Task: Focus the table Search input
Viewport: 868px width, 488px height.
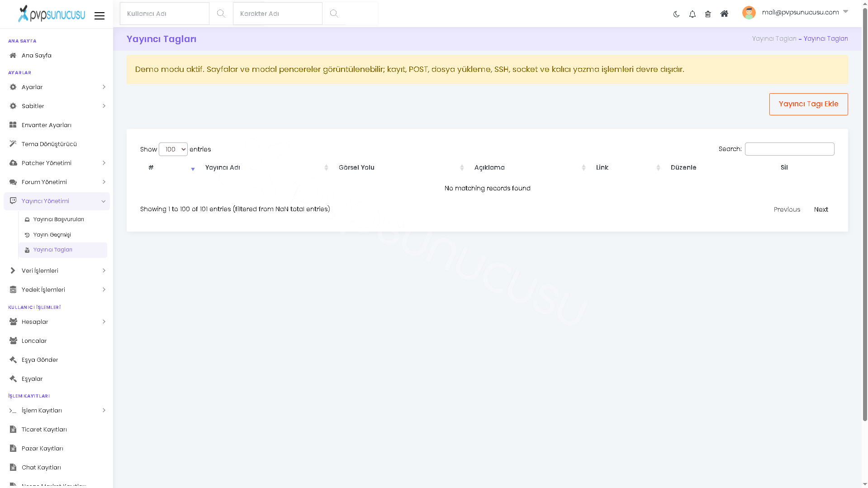Action: (x=789, y=149)
